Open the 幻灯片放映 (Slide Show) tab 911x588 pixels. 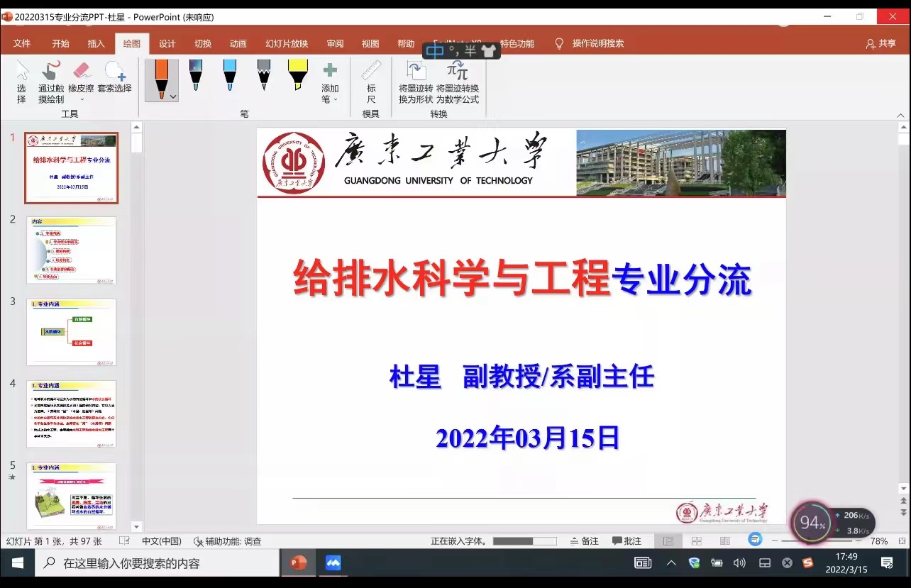tap(287, 43)
